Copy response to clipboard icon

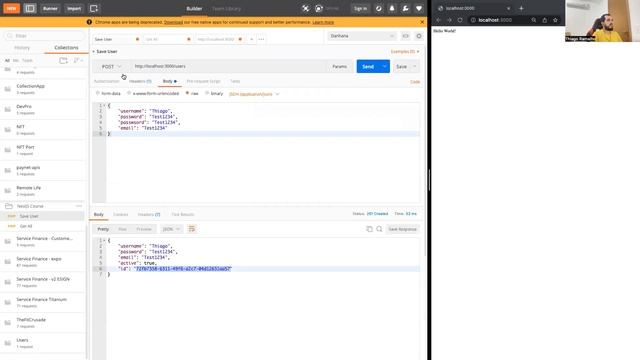[x=369, y=229]
